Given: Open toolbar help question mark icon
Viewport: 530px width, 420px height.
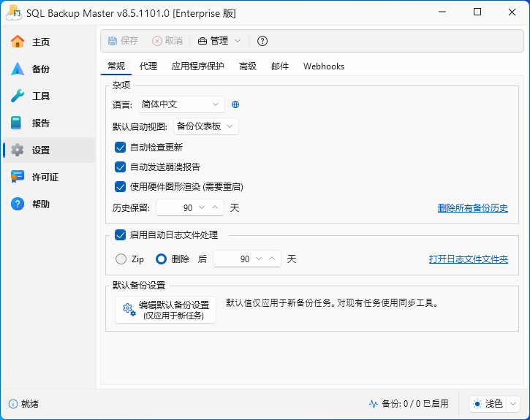Looking at the screenshot, I should click(x=262, y=41).
